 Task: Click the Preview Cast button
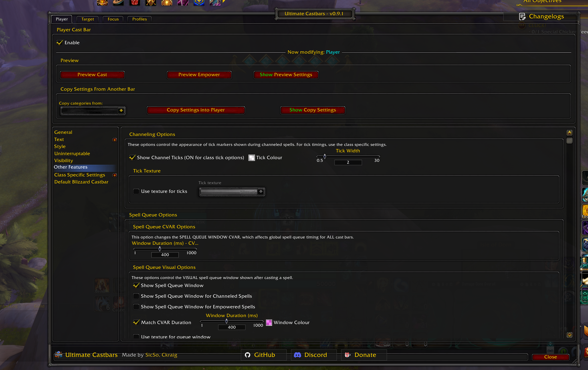coord(92,75)
